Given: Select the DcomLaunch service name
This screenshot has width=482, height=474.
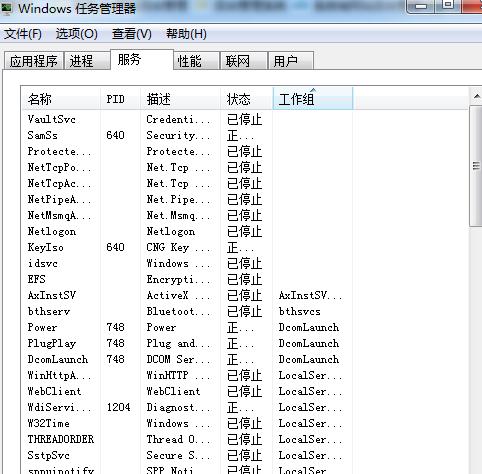Looking at the screenshot, I should pos(58,359).
